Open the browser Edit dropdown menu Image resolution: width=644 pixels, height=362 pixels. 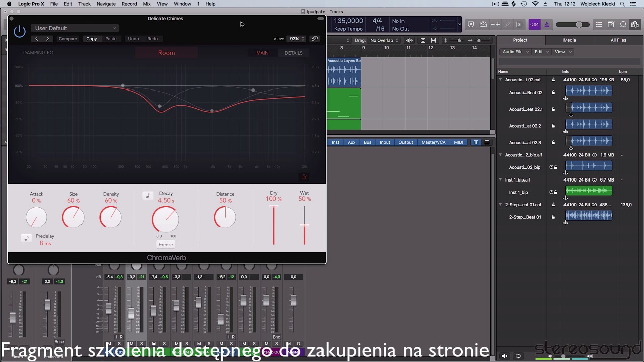541,52
